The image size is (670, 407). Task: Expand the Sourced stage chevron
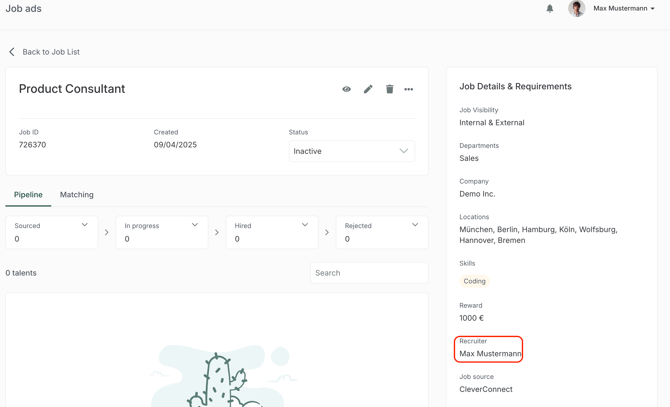(85, 225)
